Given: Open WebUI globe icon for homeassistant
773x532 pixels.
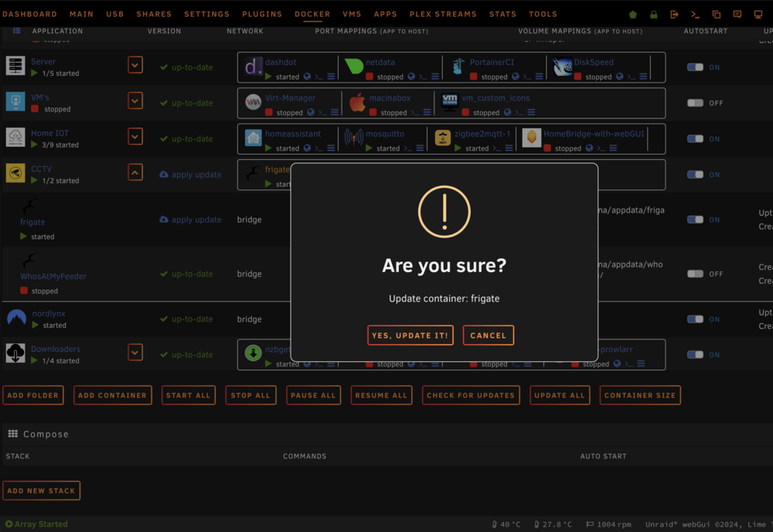Looking at the screenshot, I should (x=307, y=148).
